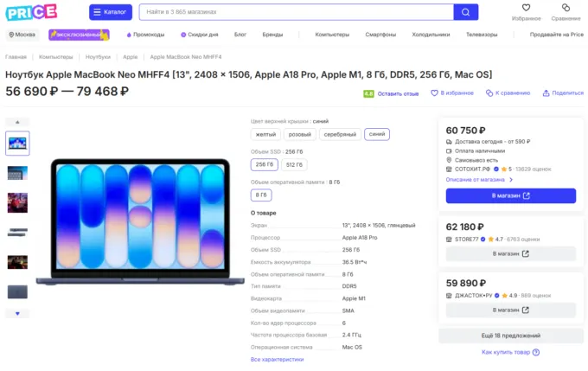Expand Описание от магазина chevron

click(511, 180)
